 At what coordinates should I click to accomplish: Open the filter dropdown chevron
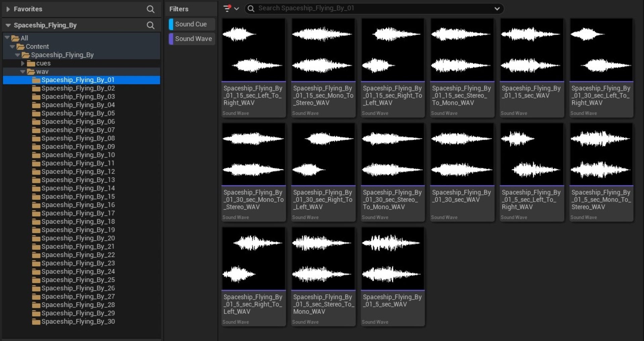pyautogui.click(x=236, y=9)
